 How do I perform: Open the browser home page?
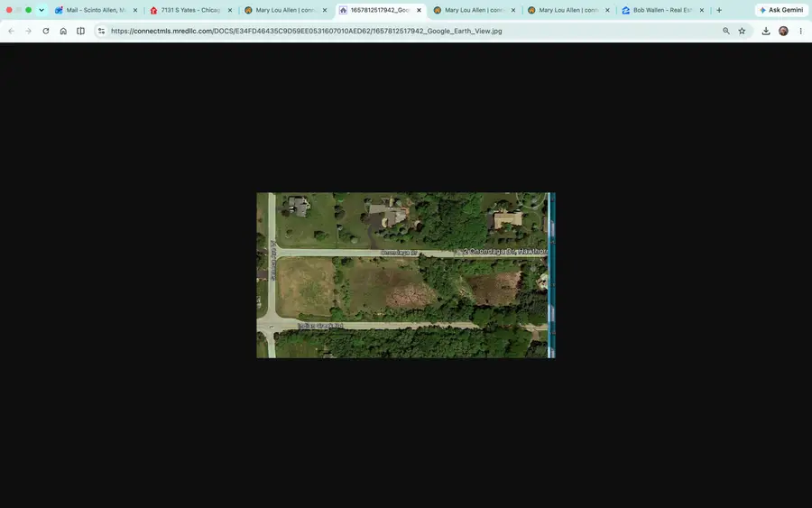point(63,31)
